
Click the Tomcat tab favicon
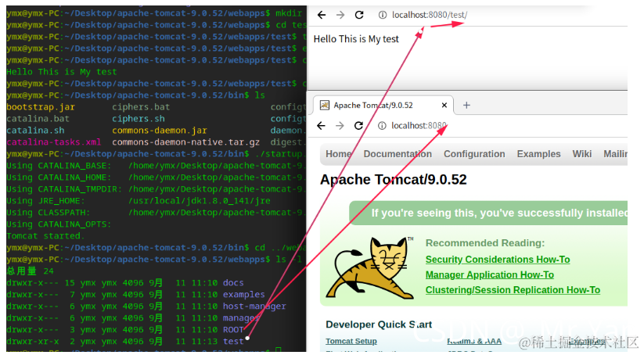[325, 105]
